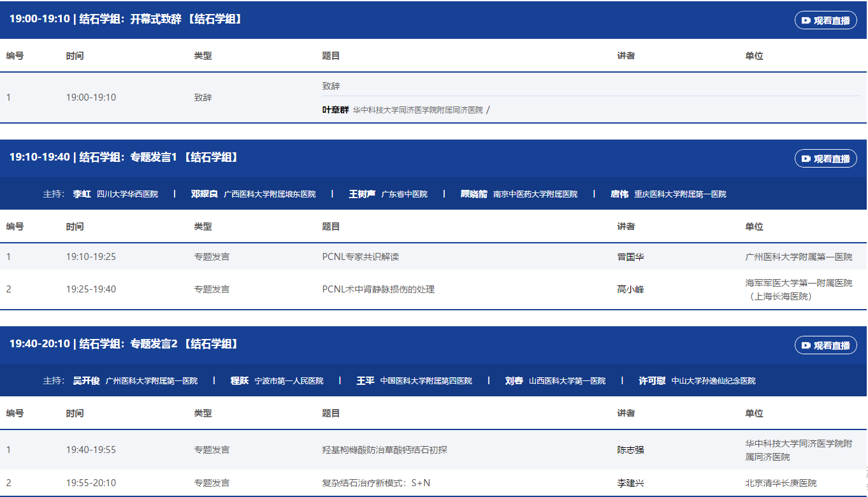Click moderator name 李虹
Image resolution: width=868 pixels, height=497 pixels.
tap(82, 194)
